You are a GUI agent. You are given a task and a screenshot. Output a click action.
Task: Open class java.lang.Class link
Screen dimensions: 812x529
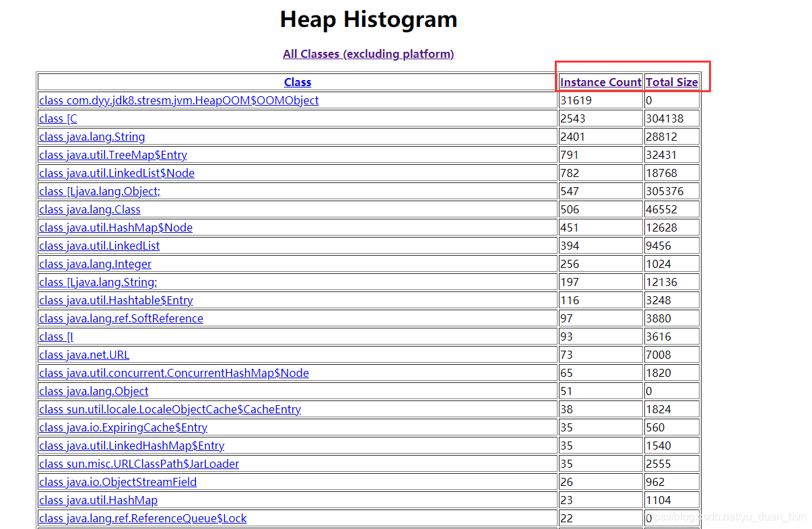coord(90,209)
